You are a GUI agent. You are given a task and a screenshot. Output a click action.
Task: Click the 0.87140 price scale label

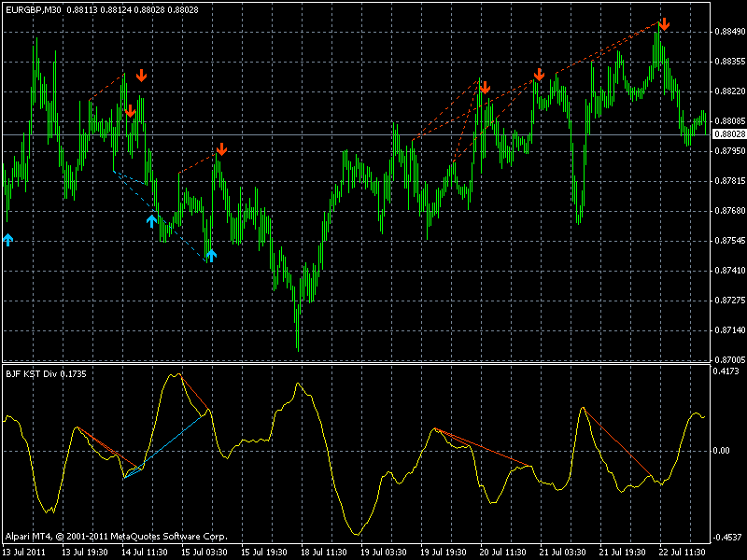tap(730, 330)
